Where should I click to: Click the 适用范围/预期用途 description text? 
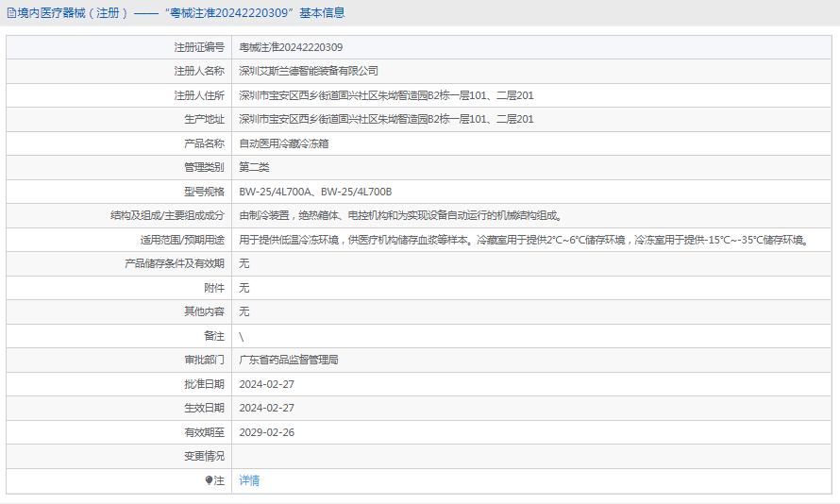pyautogui.click(x=524, y=240)
